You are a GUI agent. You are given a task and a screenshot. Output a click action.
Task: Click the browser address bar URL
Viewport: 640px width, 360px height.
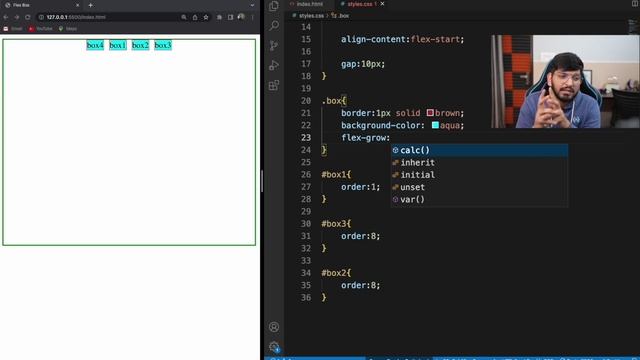(76, 17)
